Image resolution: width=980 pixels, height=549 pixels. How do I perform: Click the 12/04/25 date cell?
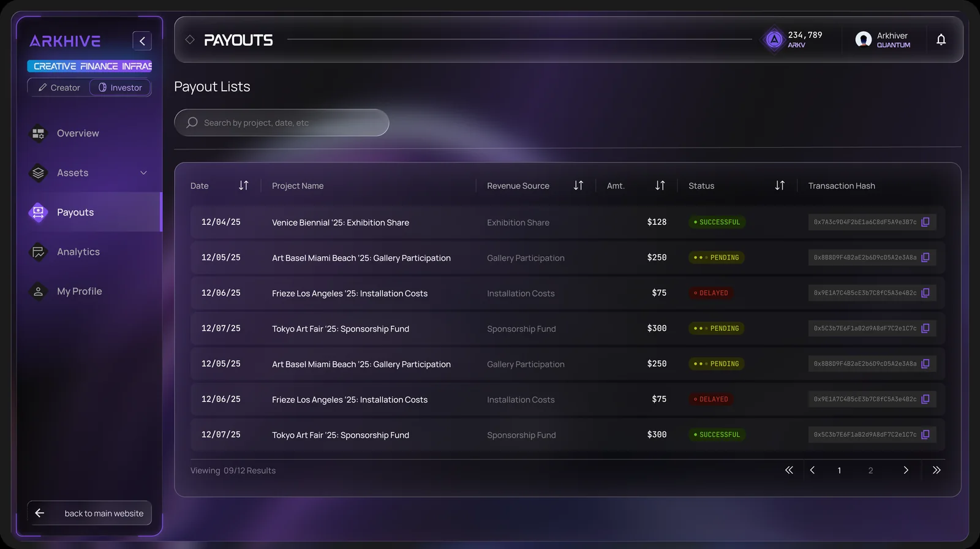click(x=221, y=222)
